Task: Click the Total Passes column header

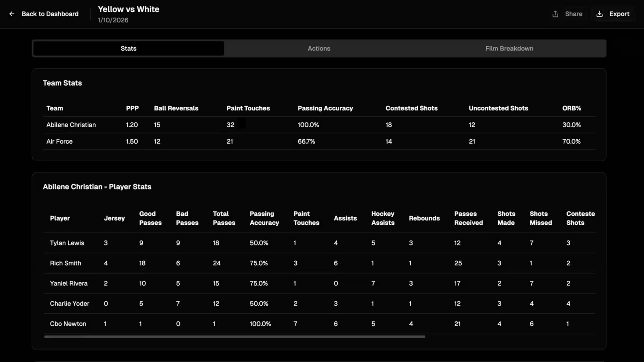Action: (x=224, y=218)
